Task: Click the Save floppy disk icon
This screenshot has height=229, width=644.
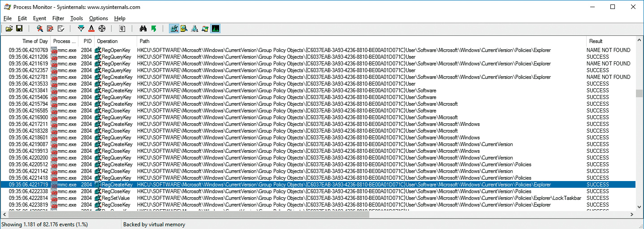Action: tap(19, 29)
